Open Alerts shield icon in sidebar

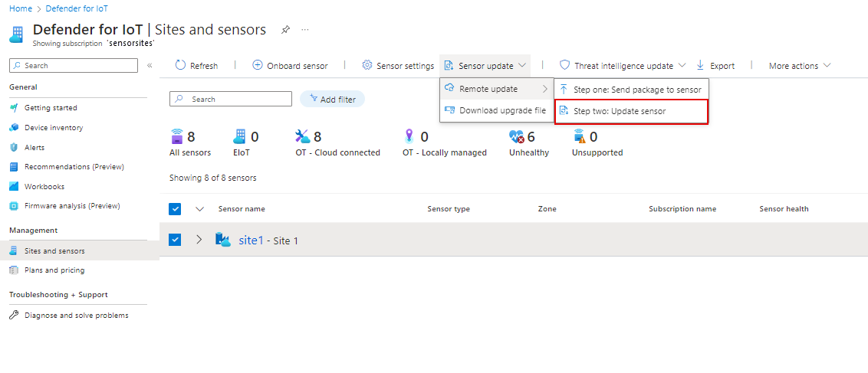[14, 147]
